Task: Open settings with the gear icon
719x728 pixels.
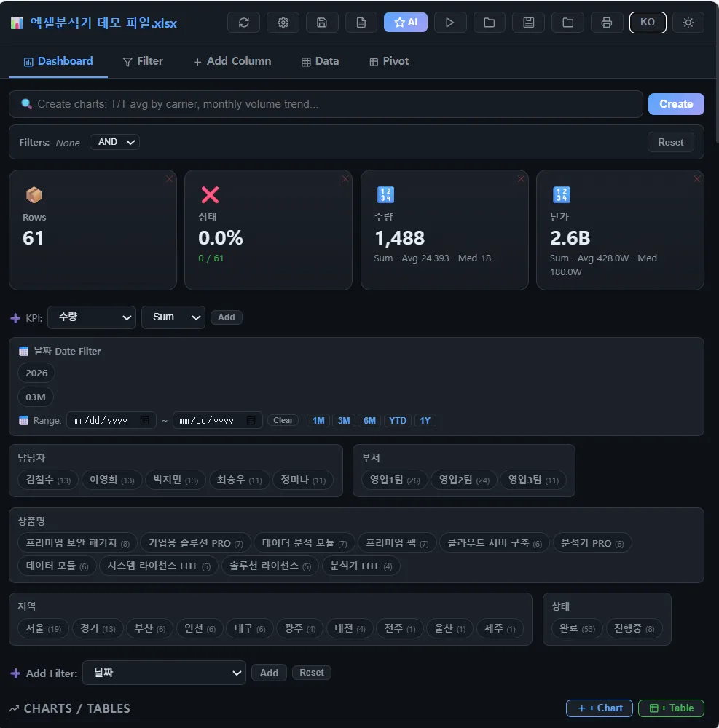Action: 283,23
